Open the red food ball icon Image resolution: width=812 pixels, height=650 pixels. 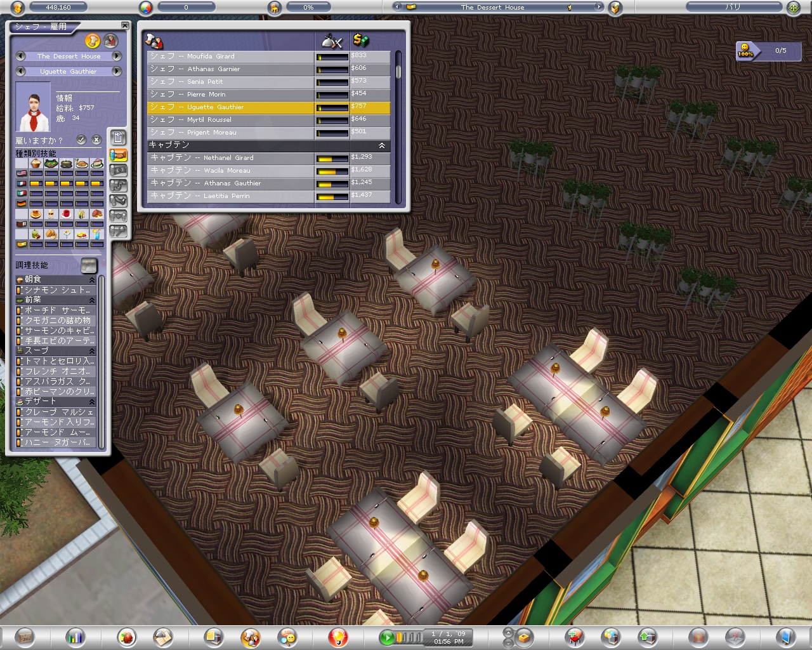click(127, 637)
